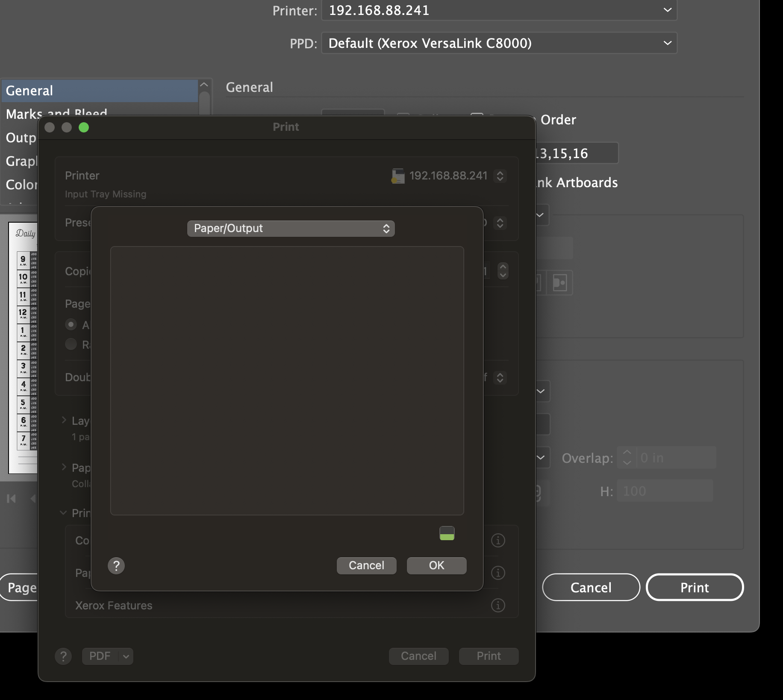Select Color Management in the options list
The height and width of the screenshot is (700, 783).
21,185
